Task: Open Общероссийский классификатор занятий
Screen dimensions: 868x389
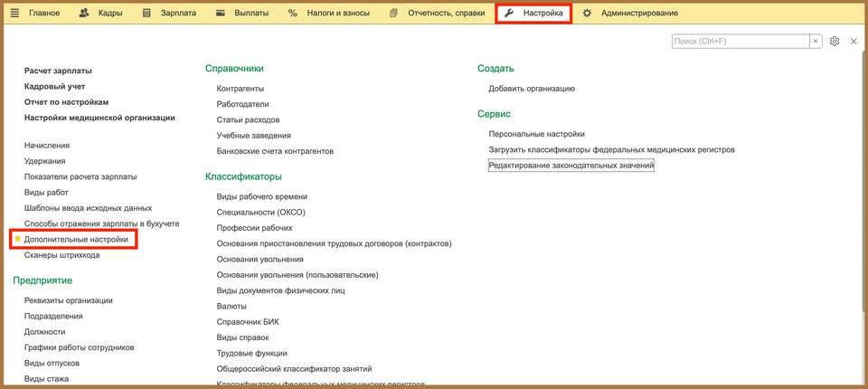Action: [x=295, y=368]
